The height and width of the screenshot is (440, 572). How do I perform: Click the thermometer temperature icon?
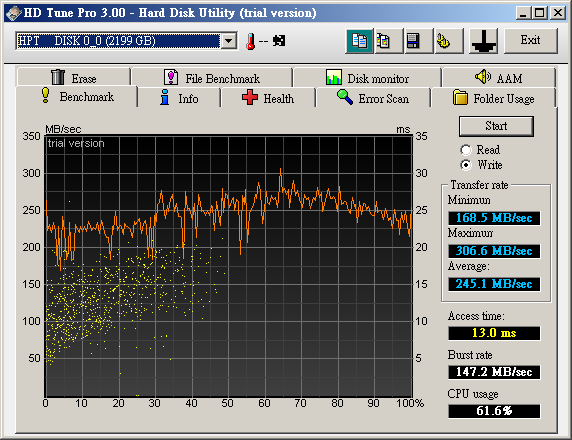pos(251,41)
